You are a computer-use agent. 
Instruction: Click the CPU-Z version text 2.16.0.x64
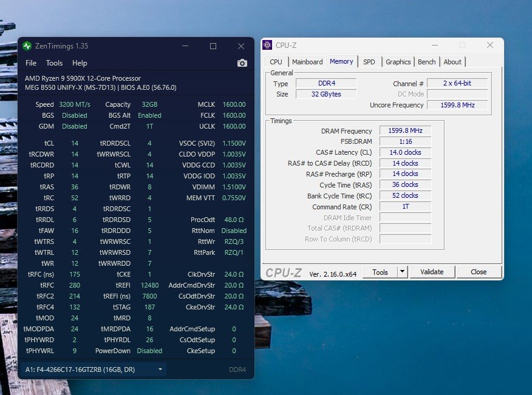click(x=333, y=274)
